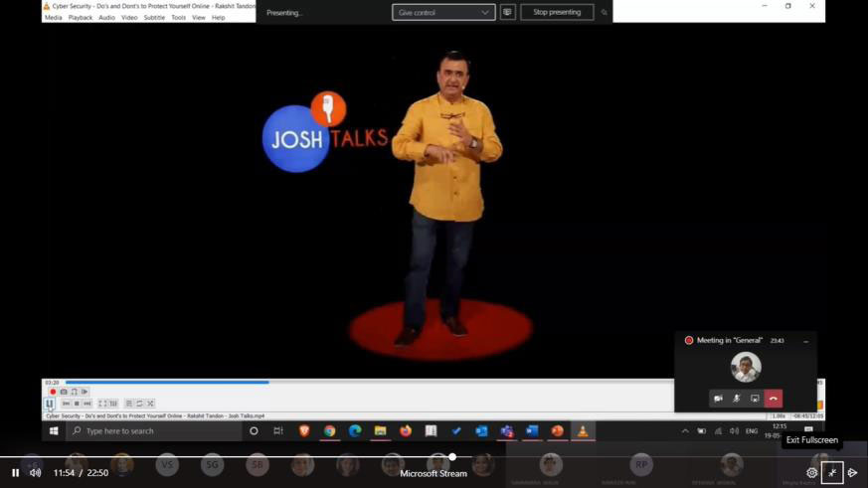Image resolution: width=868 pixels, height=488 pixels.
Task: Toggle VLC playlist view
Action: coord(129,404)
